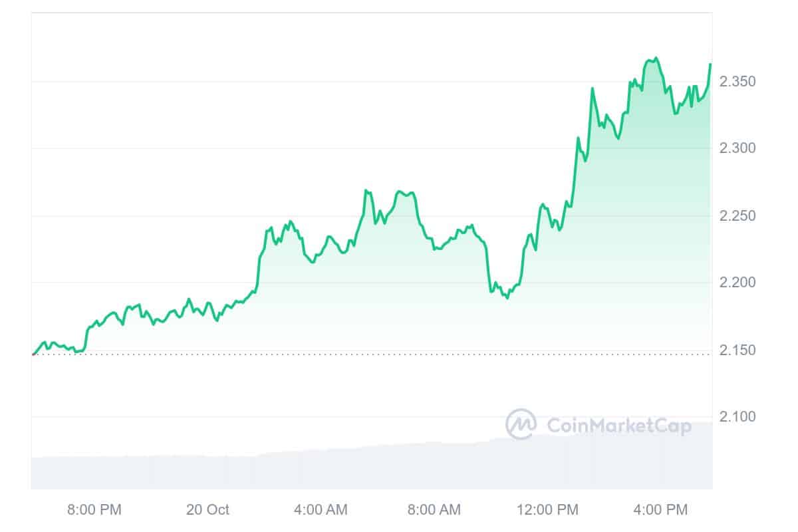Image resolution: width=798 pixels, height=532 pixels.
Task: Click the final endpoint of the price line
Action: pos(710,65)
